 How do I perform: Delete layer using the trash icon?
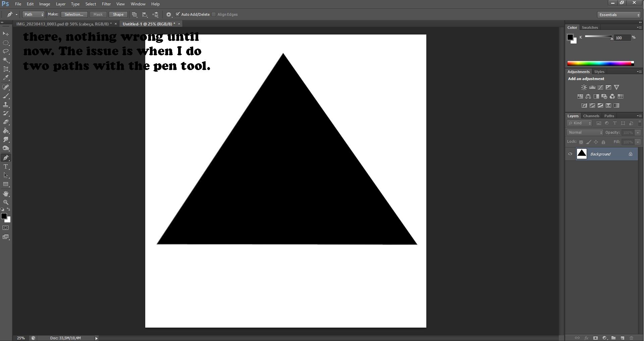(631, 338)
